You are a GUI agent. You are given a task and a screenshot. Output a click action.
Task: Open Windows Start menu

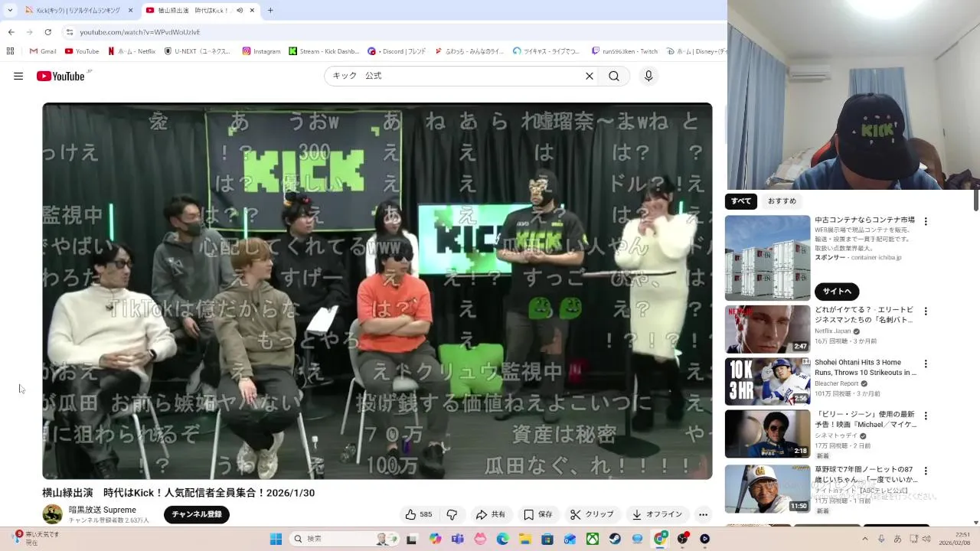tap(276, 539)
